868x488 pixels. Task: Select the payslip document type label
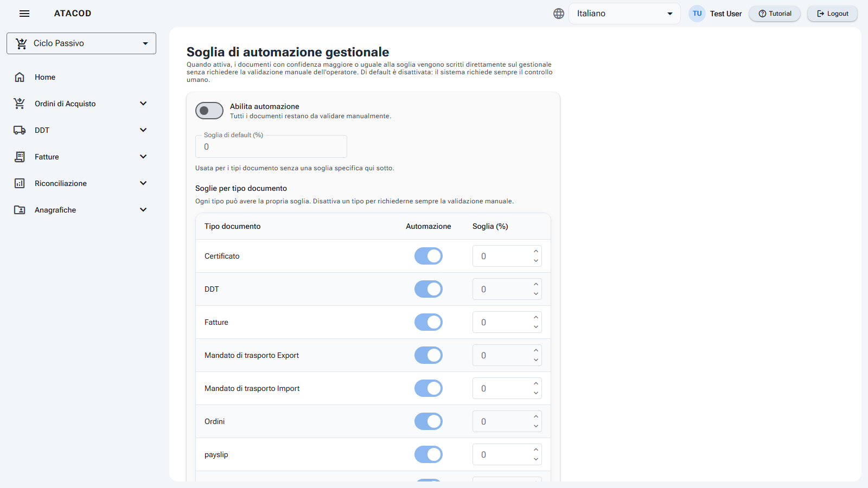216,454
